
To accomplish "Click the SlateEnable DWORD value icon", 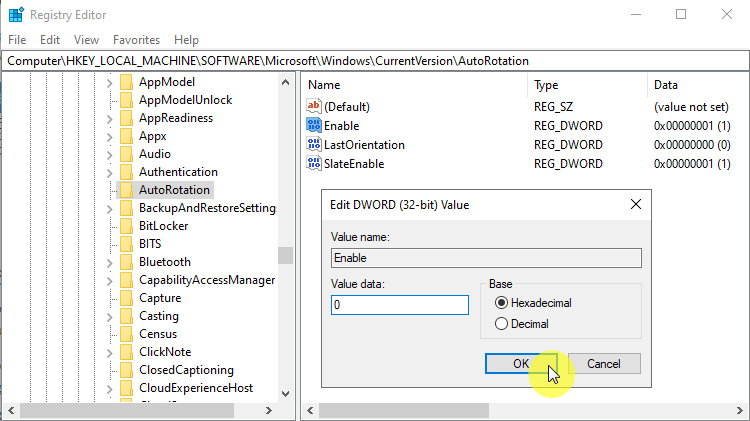I will tap(314, 163).
